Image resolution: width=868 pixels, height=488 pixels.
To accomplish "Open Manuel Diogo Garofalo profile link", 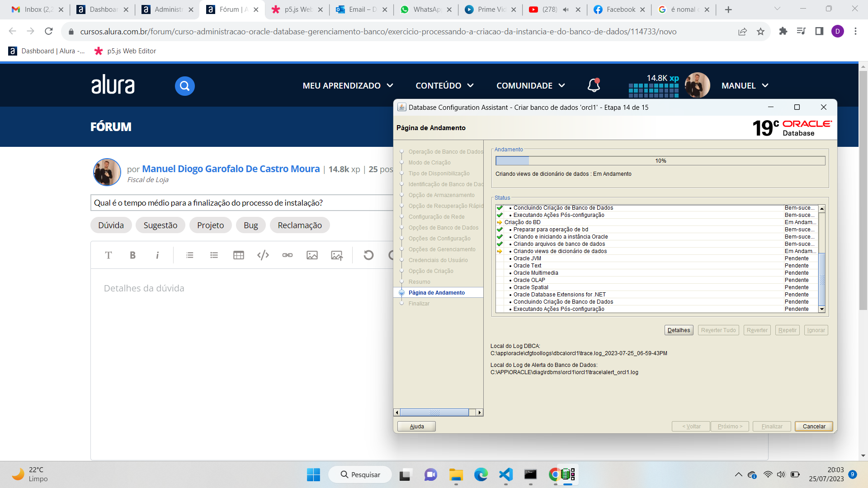I will coord(231,169).
